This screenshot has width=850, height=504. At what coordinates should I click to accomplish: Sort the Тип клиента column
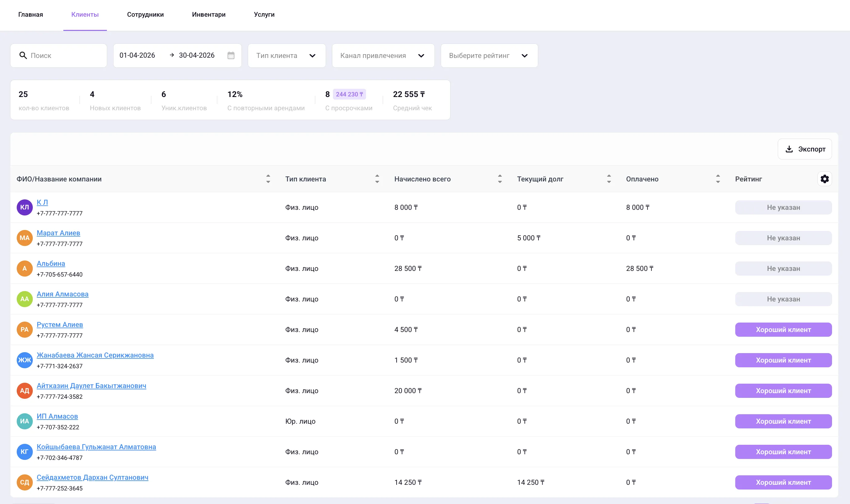[377, 179]
